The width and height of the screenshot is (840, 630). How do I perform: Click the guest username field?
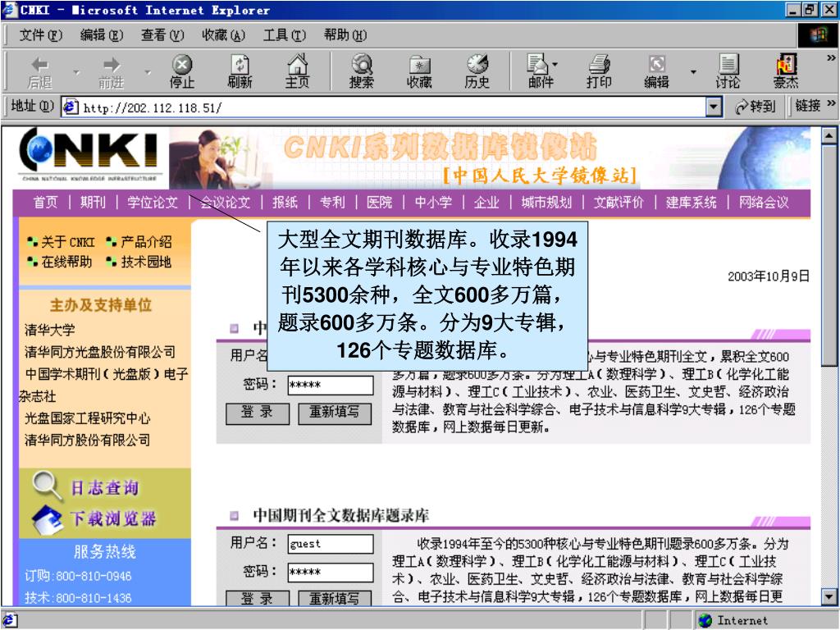coord(331,544)
